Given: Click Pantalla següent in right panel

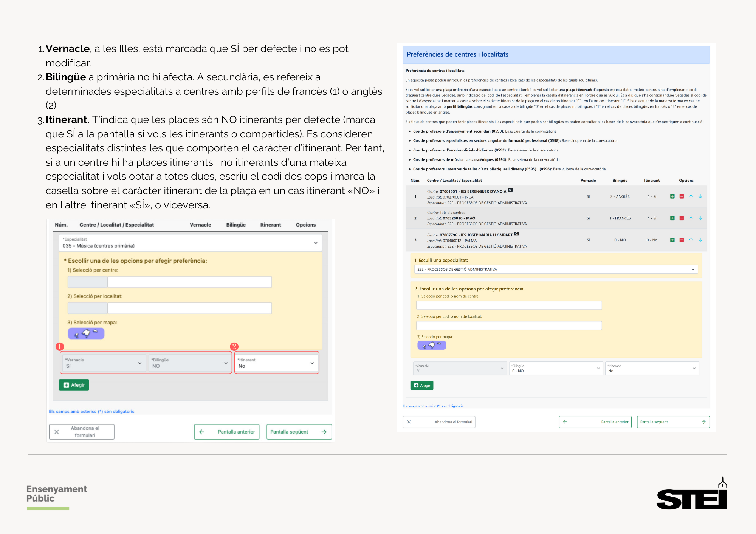Looking at the screenshot, I should point(673,422).
